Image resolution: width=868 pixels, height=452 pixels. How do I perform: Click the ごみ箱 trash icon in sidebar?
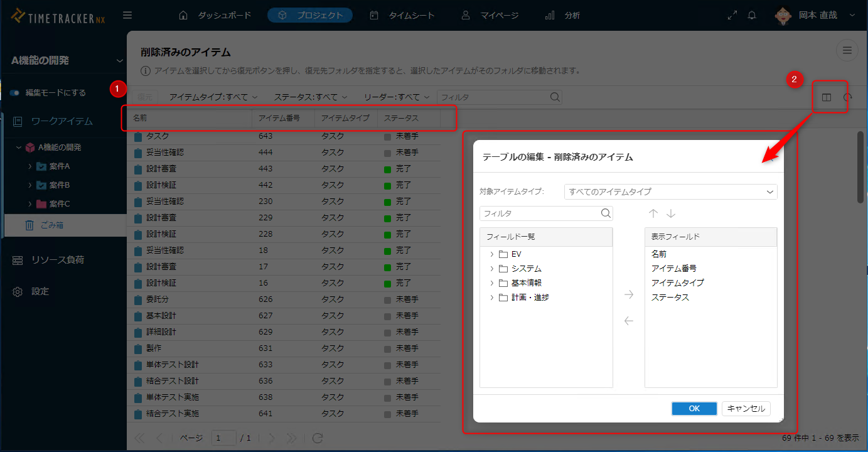(29, 225)
